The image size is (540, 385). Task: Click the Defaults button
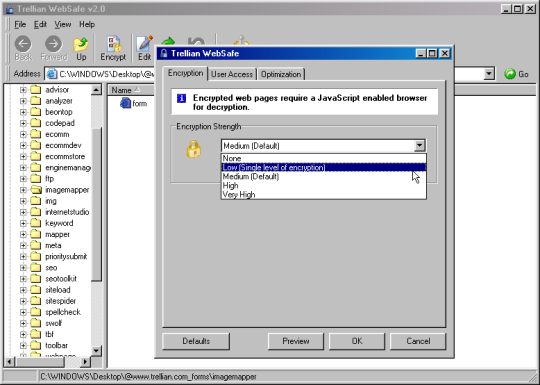pos(196,341)
